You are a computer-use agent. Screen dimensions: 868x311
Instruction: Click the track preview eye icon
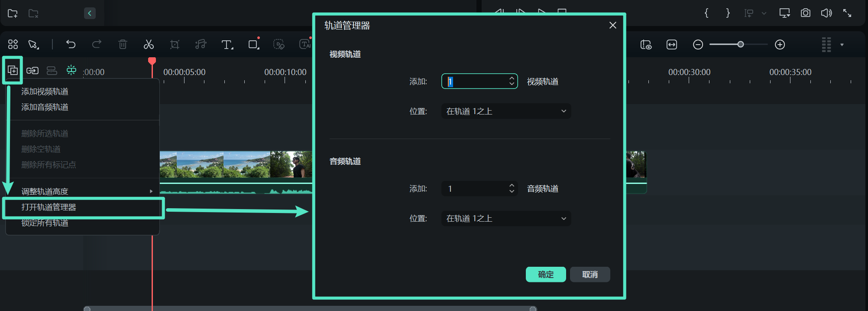click(646, 44)
